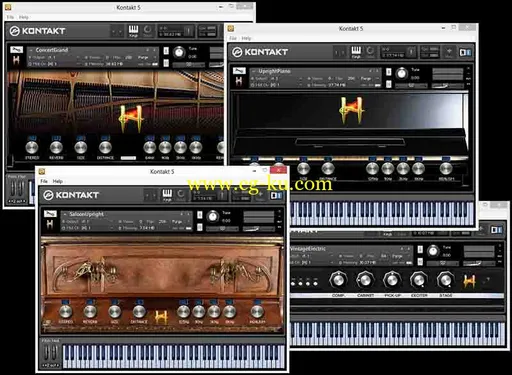Click EXCITER knob on VintageElectric panel
The image size is (512, 375).
pos(419,280)
